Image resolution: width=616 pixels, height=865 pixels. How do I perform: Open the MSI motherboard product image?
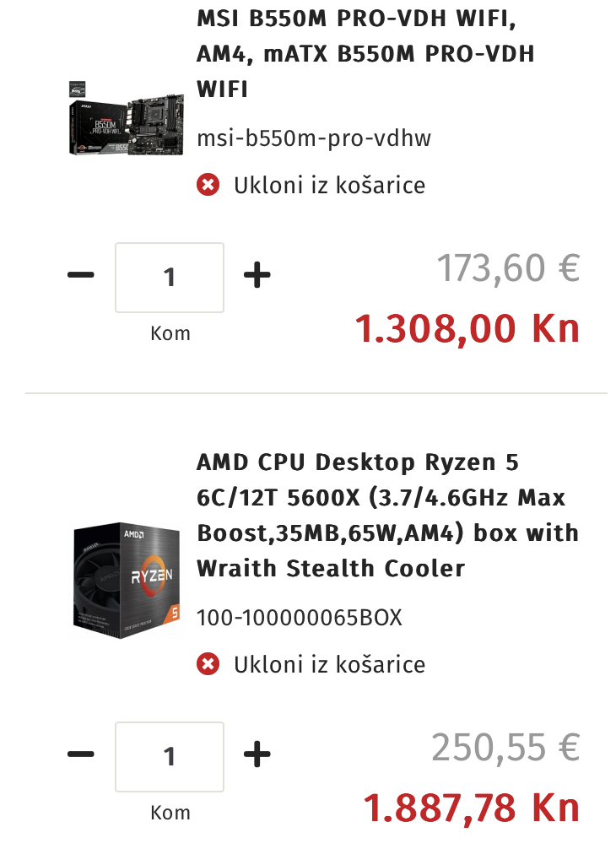pos(126,118)
